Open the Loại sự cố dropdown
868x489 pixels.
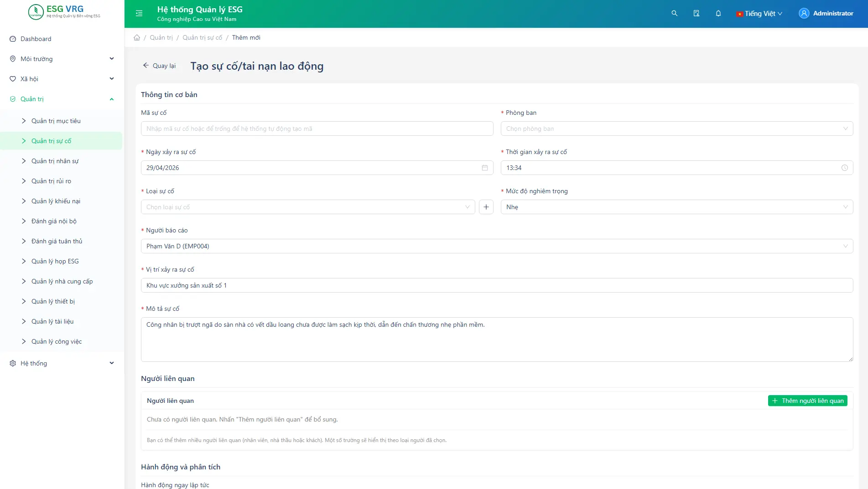tap(308, 207)
